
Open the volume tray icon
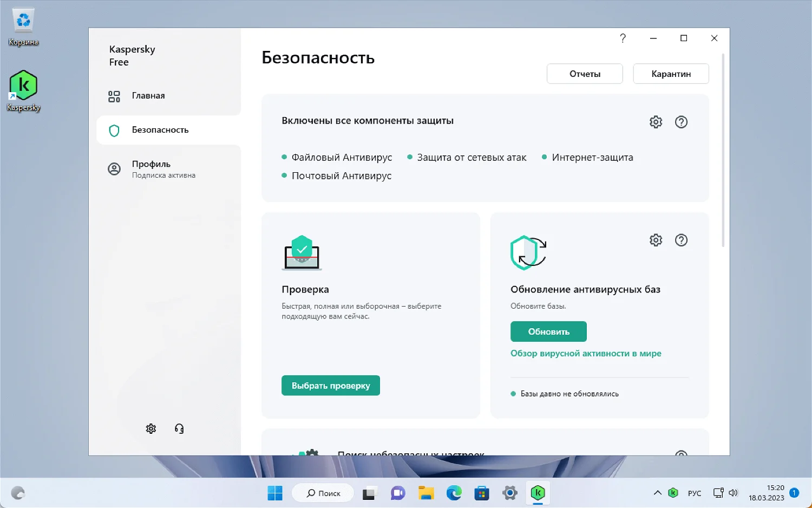(734, 493)
